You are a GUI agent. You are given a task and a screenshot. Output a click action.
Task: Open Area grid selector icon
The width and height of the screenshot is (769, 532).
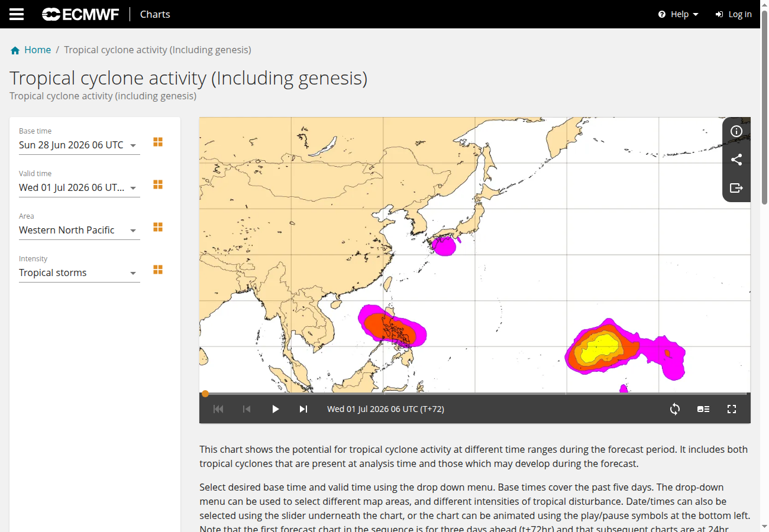[x=158, y=227]
